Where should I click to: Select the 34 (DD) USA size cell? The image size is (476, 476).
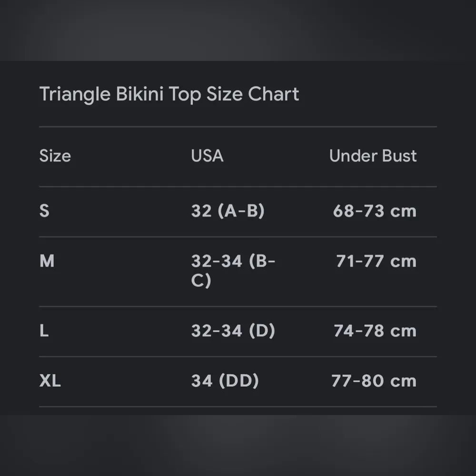225,381
